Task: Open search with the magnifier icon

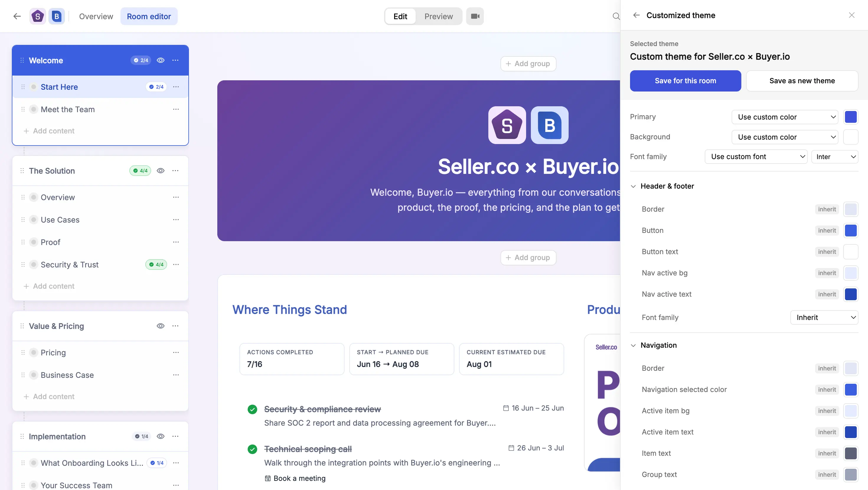Action: click(x=616, y=16)
